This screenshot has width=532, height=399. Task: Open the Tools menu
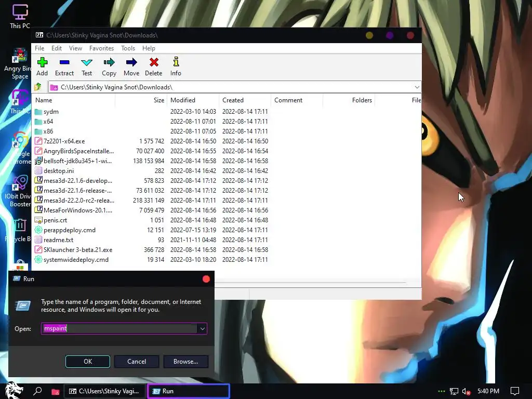(128, 48)
